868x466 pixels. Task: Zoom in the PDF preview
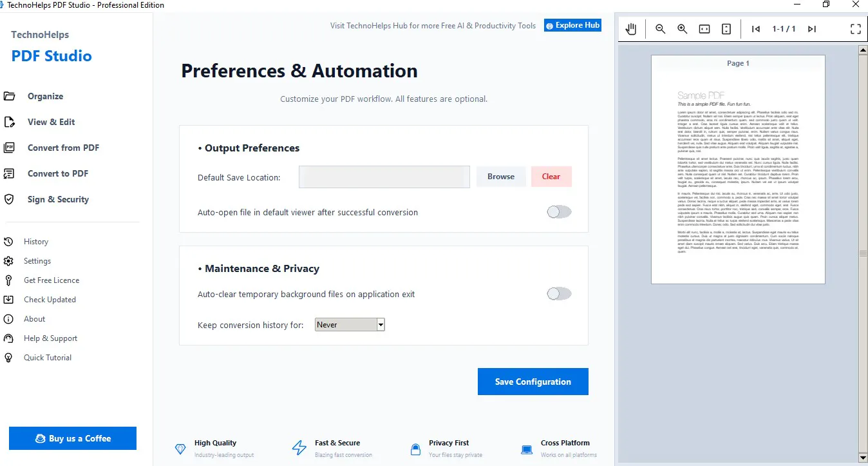[x=683, y=29]
